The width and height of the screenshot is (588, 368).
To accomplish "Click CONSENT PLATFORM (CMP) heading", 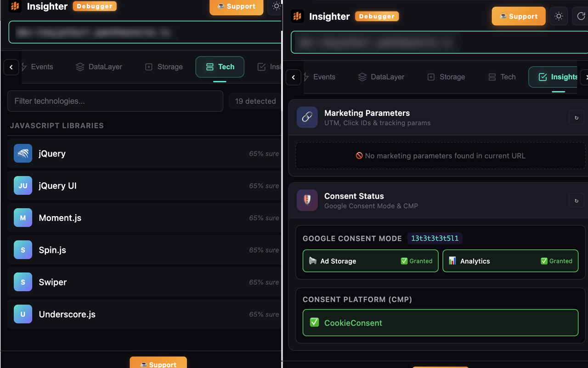I will (357, 299).
